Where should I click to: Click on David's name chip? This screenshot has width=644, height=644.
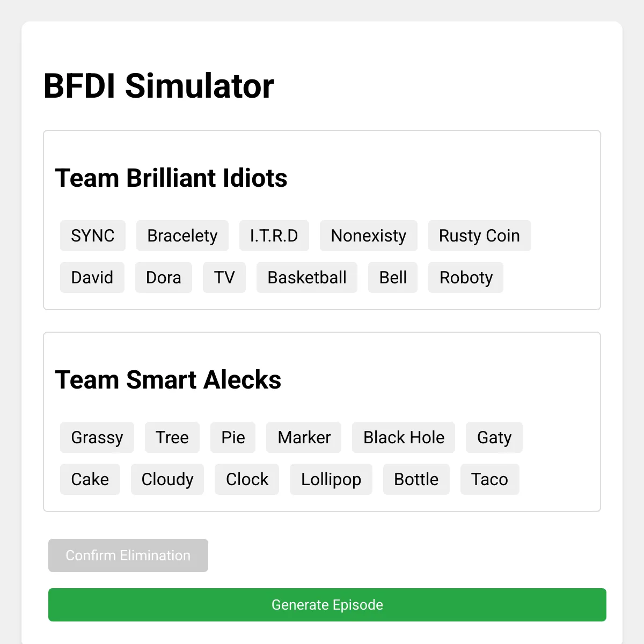[92, 277]
